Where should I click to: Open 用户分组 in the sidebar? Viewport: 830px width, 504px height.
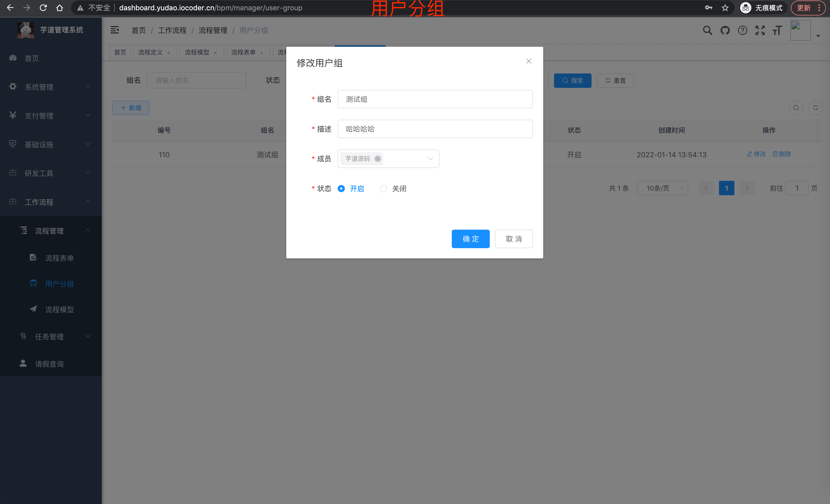coord(51,284)
